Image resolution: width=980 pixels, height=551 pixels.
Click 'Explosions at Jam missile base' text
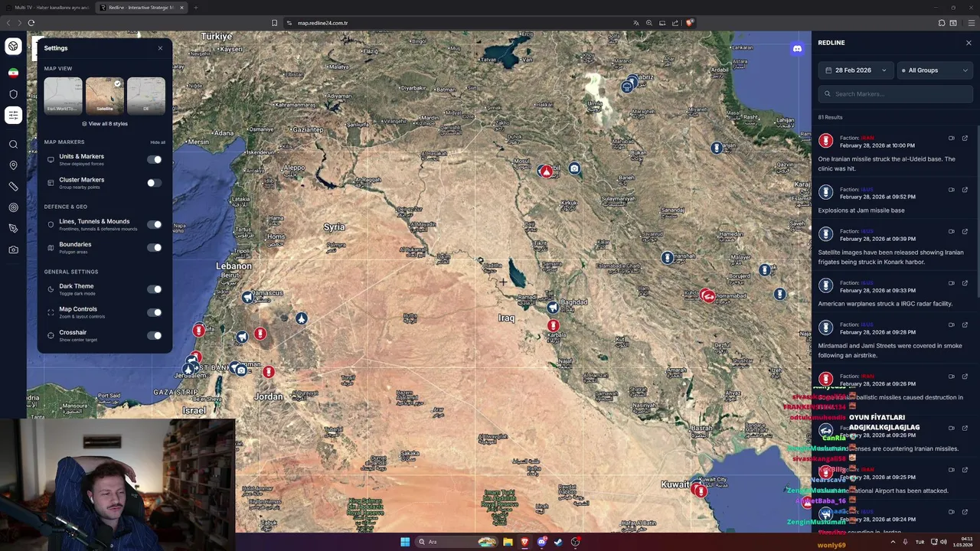(x=861, y=210)
